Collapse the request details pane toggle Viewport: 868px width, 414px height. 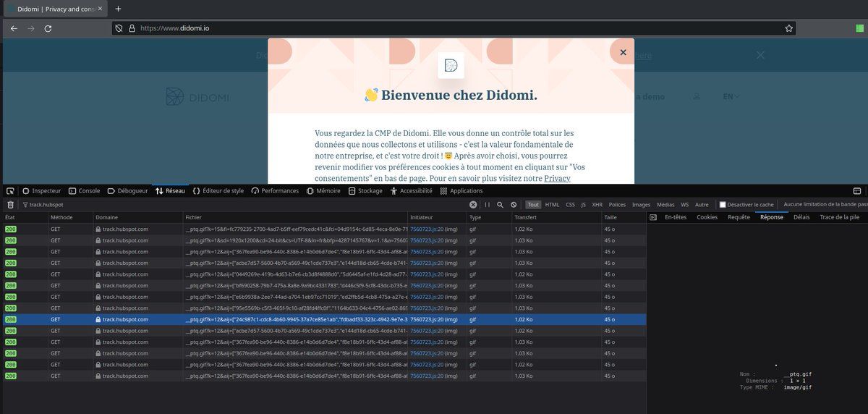652,217
